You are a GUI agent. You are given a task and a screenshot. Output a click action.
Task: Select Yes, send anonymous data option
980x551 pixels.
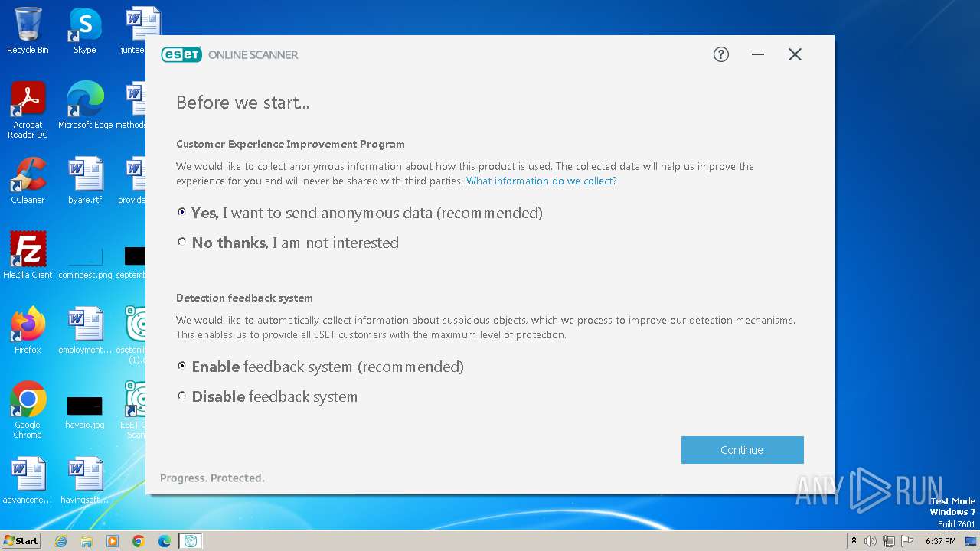click(x=181, y=212)
